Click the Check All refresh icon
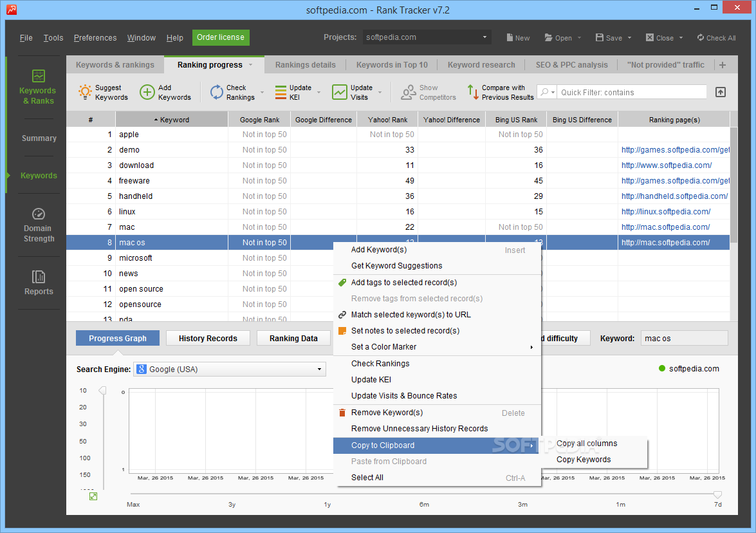The image size is (756, 533). tap(701, 37)
